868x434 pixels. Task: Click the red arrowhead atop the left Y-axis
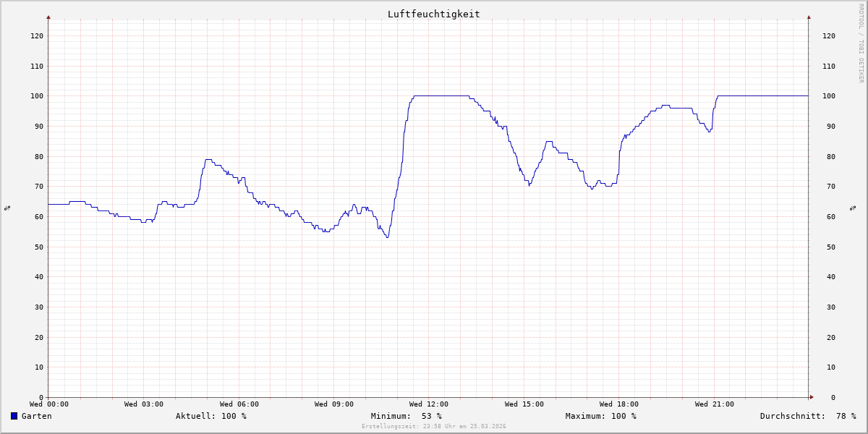48,17
